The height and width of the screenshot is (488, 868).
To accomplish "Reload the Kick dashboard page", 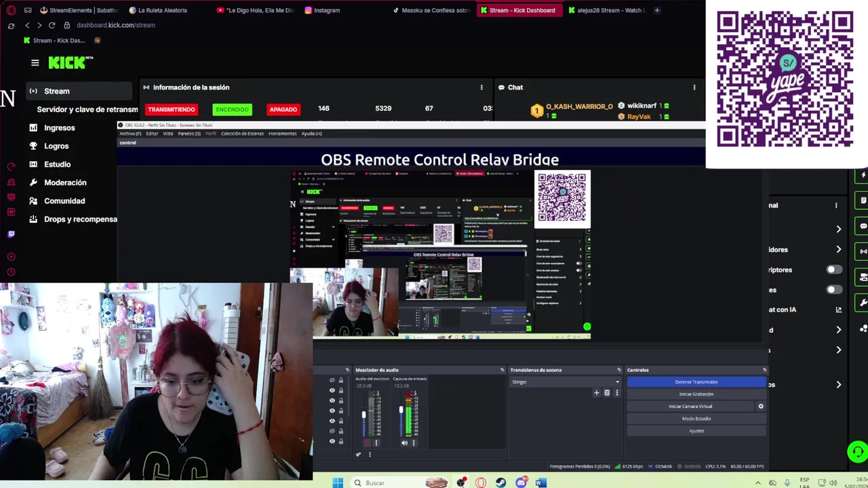I will (x=52, y=25).
